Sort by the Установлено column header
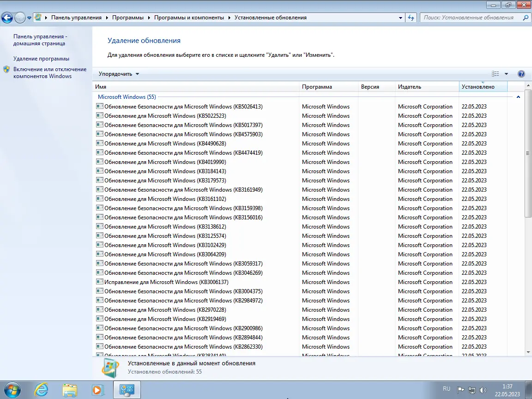The image size is (532, 399). click(x=483, y=87)
